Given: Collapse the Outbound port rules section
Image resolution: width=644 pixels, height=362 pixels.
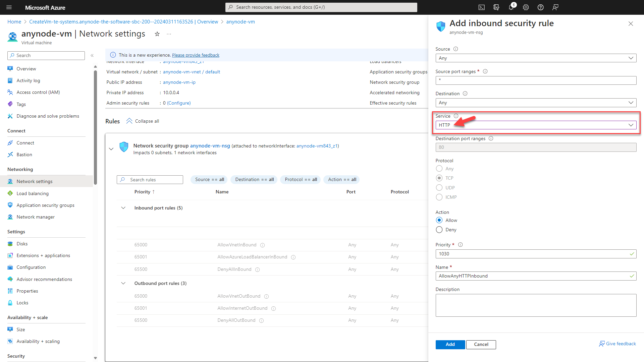Looking at the screenshot, I should [123, 283].
